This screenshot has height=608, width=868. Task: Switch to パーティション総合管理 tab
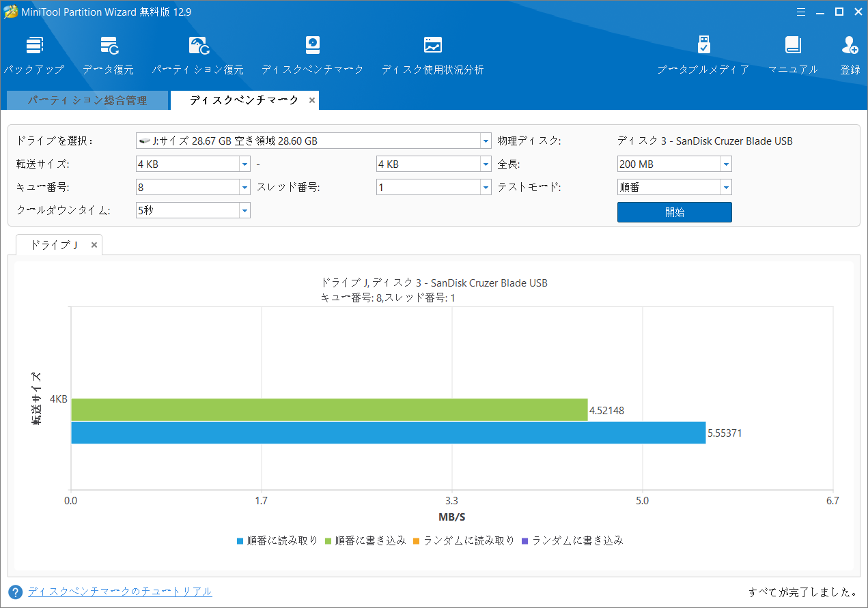(87, 100)
